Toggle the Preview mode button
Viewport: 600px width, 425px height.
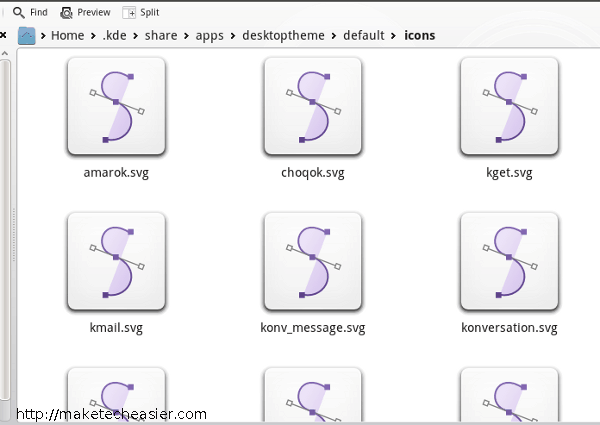click(x=85, y=13)
